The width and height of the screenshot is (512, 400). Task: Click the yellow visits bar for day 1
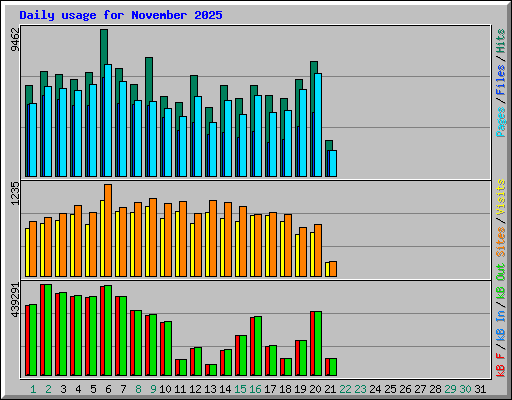[x=27, y=252]
